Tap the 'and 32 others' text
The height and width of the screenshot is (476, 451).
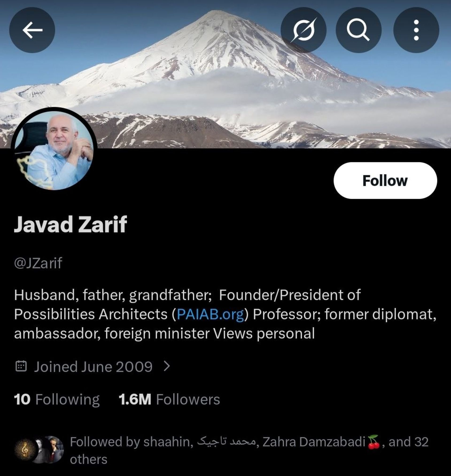click(x=249, y=451)
